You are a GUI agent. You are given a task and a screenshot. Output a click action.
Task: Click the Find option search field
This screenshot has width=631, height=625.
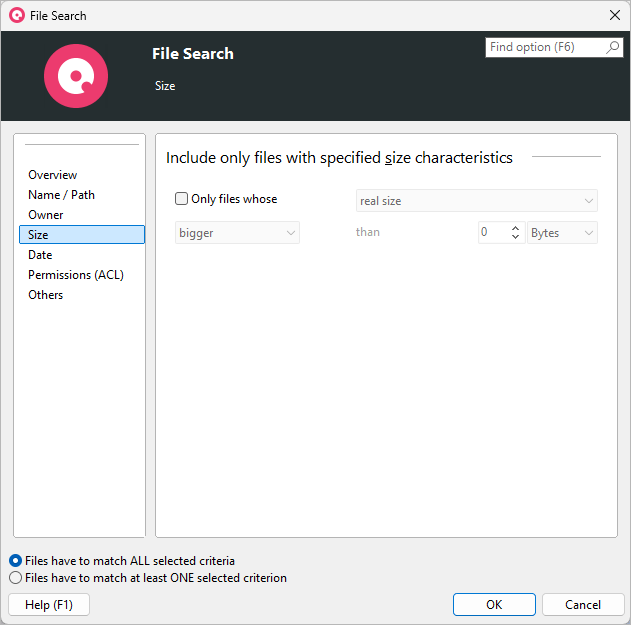click(x=545, y=48)
